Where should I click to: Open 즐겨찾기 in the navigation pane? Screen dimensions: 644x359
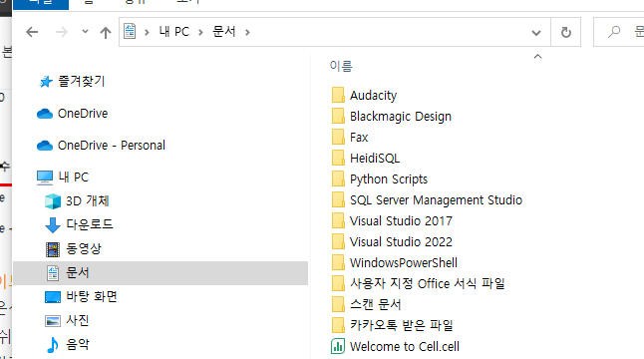click(82, 81)
